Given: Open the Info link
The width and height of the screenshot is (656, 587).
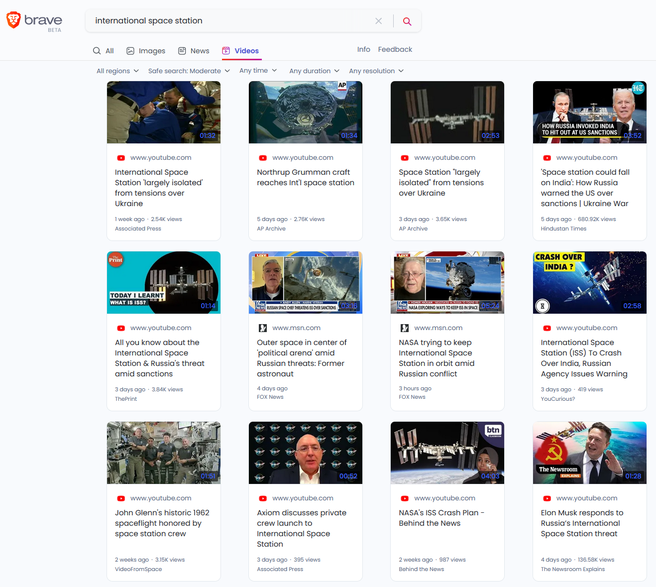Looking at the screenshot, I should point(364,49).
